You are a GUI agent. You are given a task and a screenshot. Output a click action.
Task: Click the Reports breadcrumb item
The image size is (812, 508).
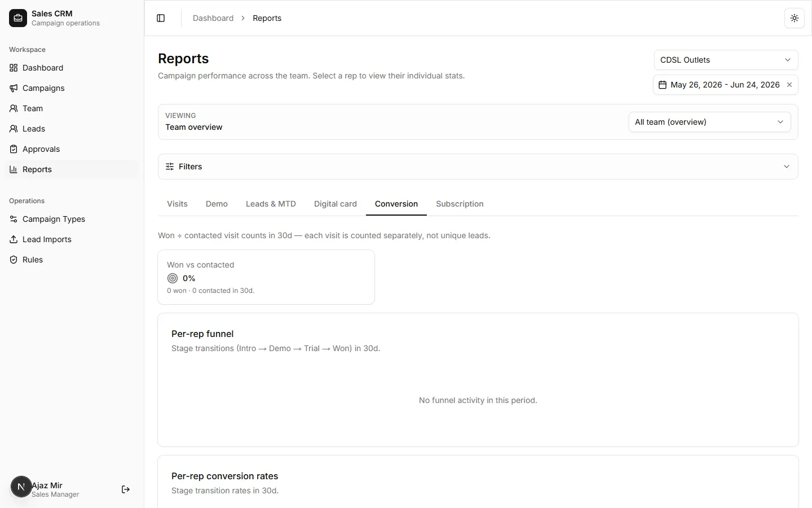pyautogui.click(x=267, y=18)
